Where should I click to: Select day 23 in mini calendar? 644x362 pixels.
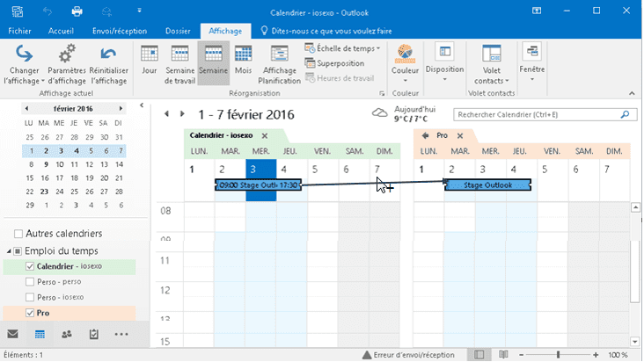44,192
